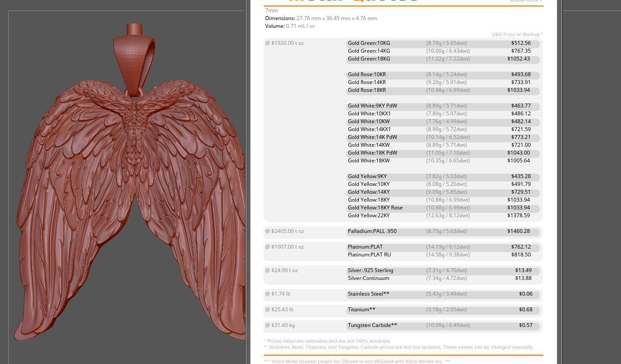Click the silver spot price "@ $24.90 t oz"

tap(281, 270)
